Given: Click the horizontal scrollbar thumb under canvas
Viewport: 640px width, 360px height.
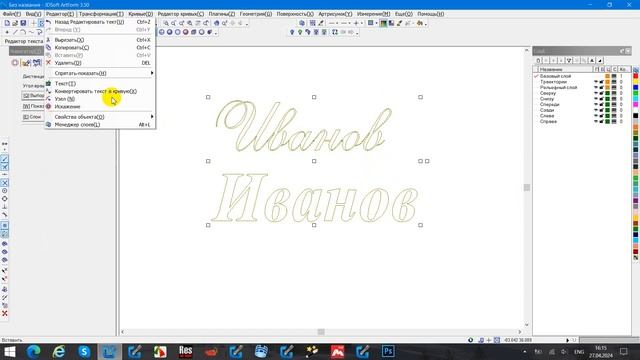Looking at the screenshot, I should click(x=321, y=332).
